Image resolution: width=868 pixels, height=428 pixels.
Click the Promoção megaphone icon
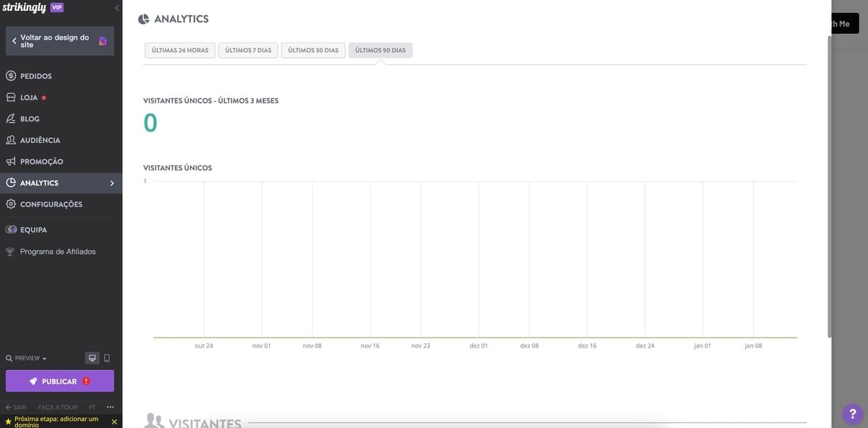tap(11, 161)
